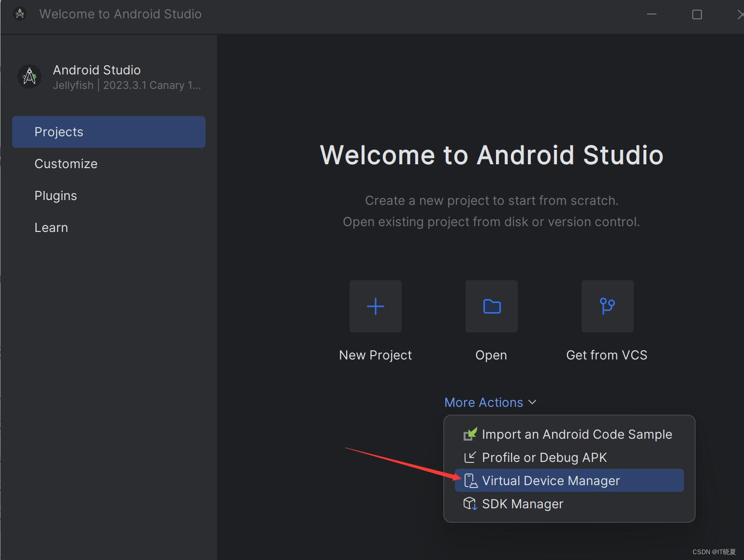
Task: Click the SDK Manager box icon
Action: coord(470,503)
